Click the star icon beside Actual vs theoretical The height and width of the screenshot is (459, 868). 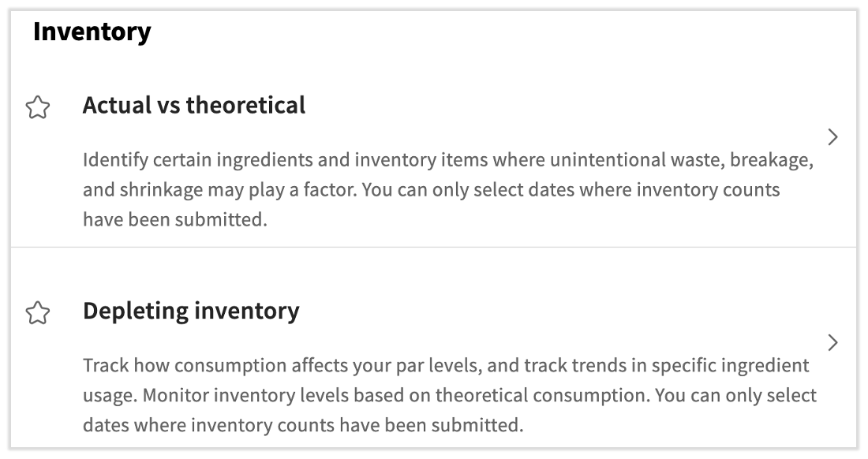tap(39, 106)
